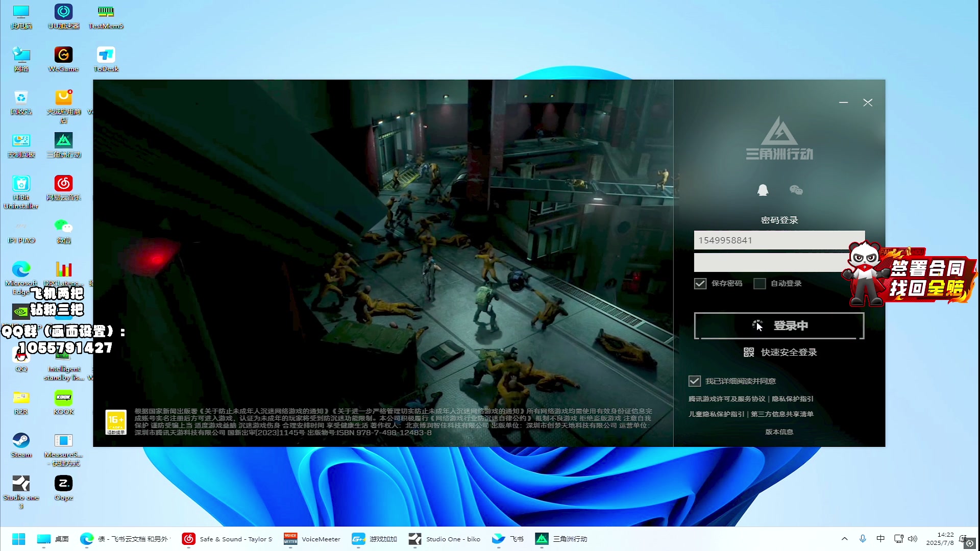Switch to 桌面 taskbar item

[53, 539]
